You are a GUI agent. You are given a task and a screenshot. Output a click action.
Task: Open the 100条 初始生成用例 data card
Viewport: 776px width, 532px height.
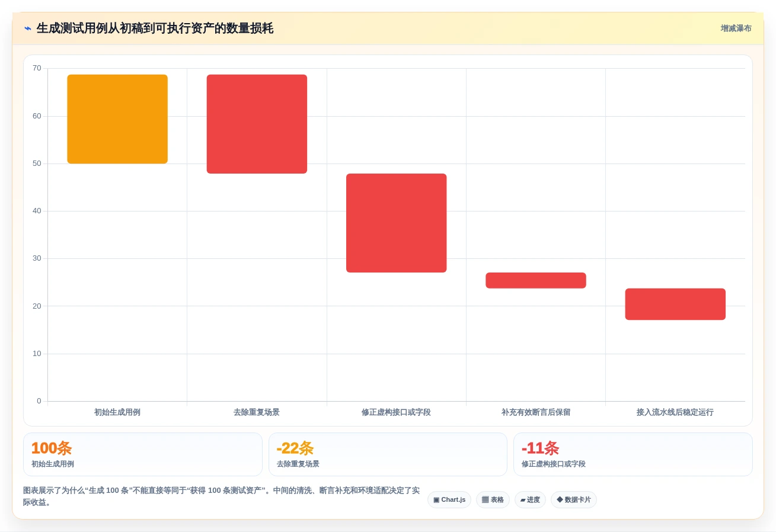pos(143,454)
